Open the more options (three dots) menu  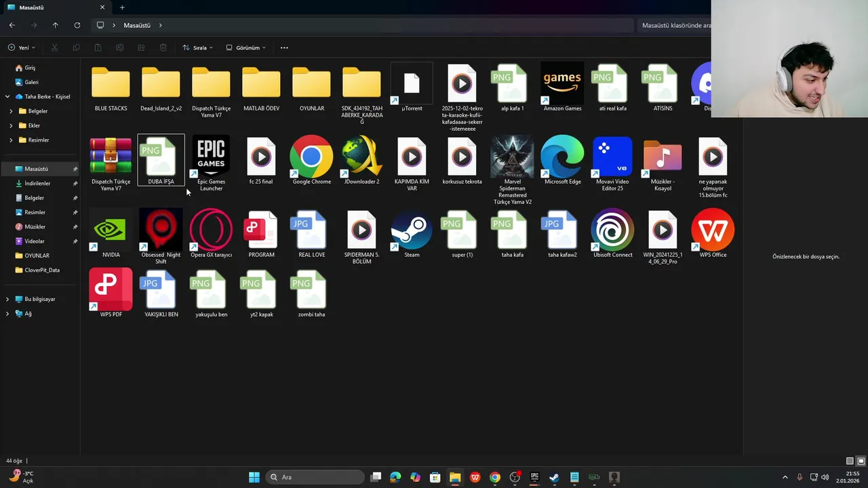click(x=284, y=47)
